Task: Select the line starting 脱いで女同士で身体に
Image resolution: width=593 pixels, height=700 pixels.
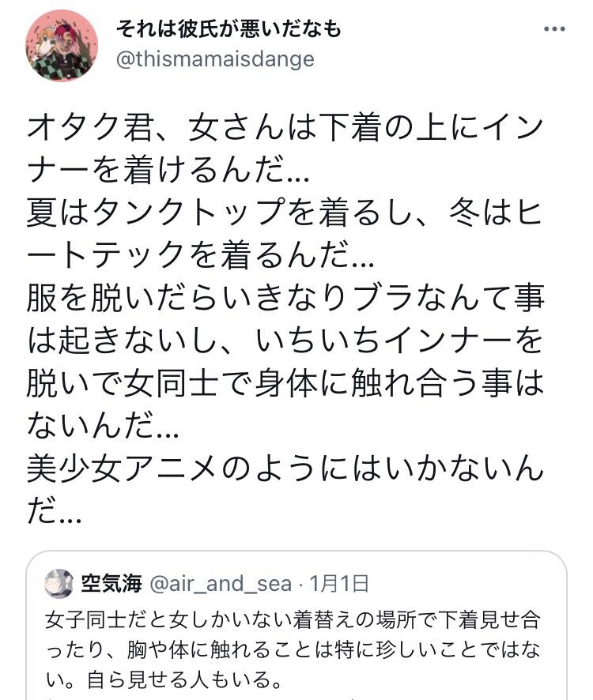Action: coord(285,383)
